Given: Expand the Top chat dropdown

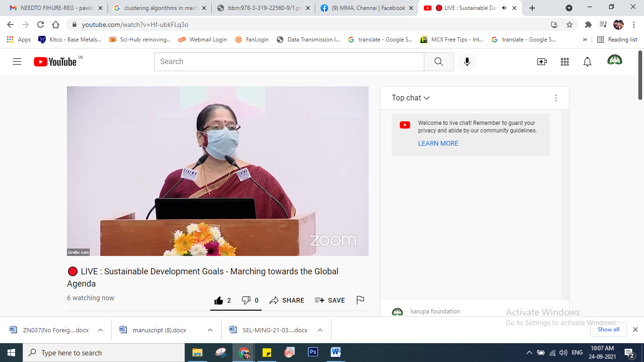Looking at the screenshot, I should click(x=411, y=98).
